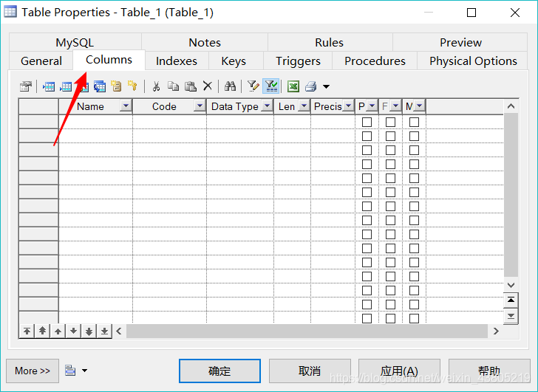
Task: Check the P box in the second row
Action: [367, 136]
